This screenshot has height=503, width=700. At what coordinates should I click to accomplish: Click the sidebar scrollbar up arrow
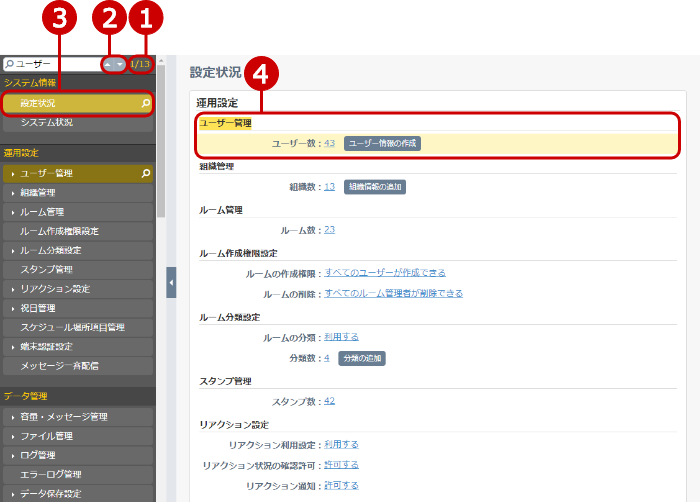coord(161,61)
